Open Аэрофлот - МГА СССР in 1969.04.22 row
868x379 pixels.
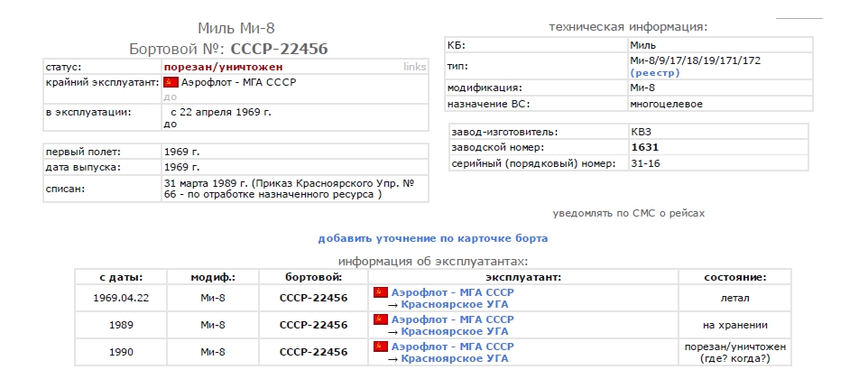pyautogui.click(x=452, y=293)
